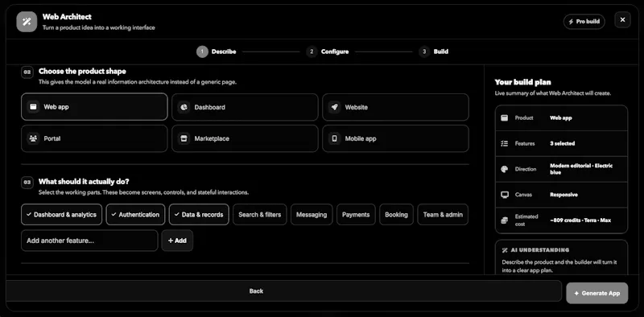Close the Web Architect dialog
The width and height of the screenshot is (644, 317).
point(622,19)
